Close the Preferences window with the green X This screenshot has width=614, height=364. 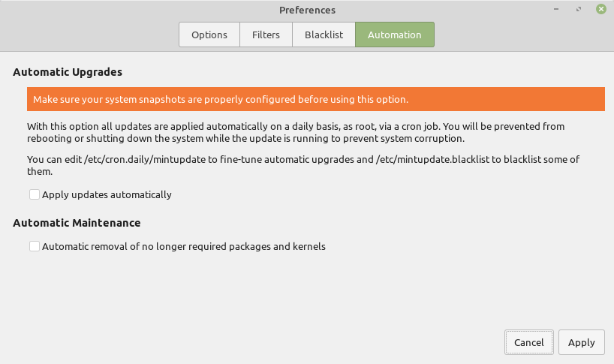pyautogui.click(x=601, y=9)
